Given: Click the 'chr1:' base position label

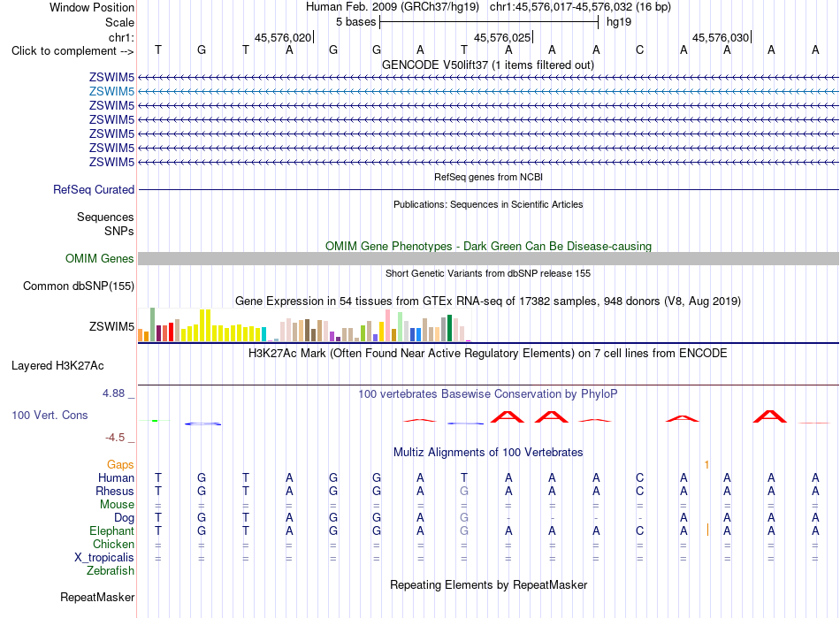Looking at the screenshot, I should [x=122, y=37].
